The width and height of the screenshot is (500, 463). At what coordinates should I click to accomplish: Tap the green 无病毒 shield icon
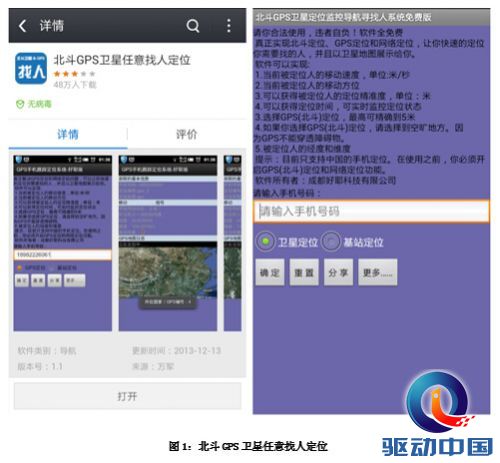pos(20,104)
